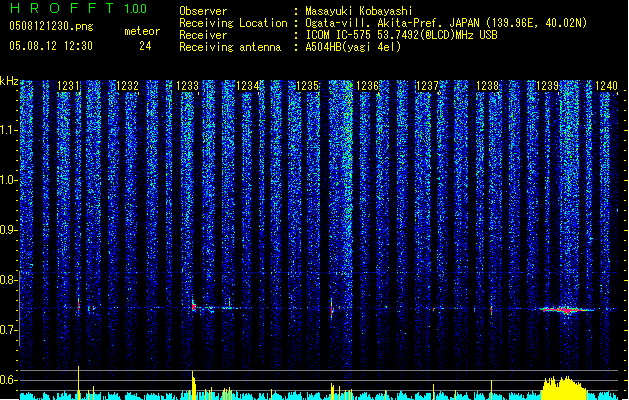This screenshot has width=629, height=400.
Task: Click the 1234 time marker
Action: [248, 86]
